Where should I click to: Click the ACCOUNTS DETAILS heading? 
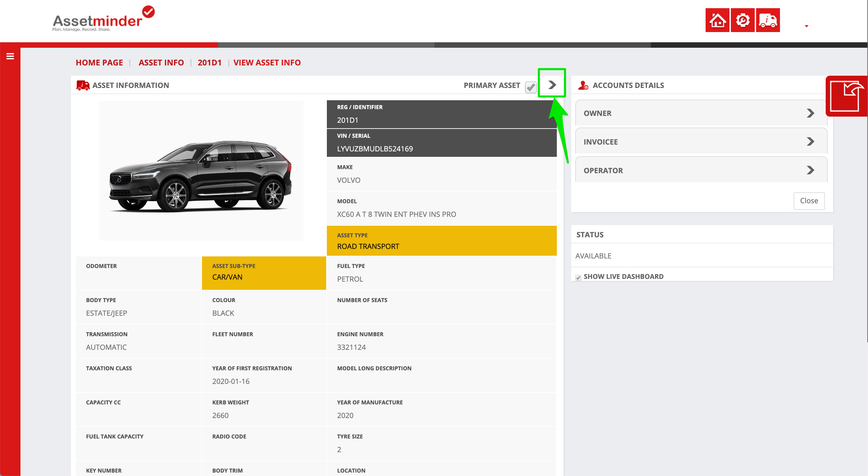click(628, 85)
